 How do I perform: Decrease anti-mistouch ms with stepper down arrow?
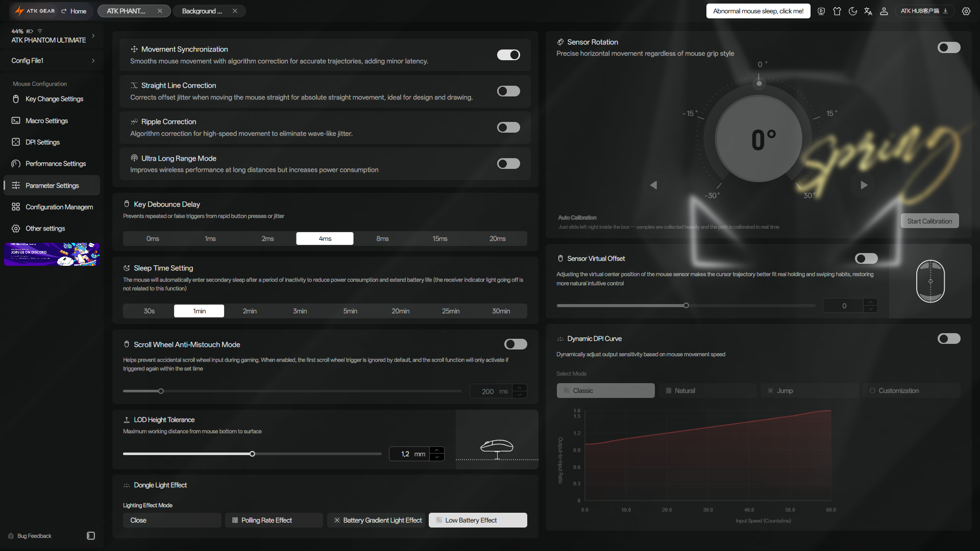click(x=520, y=394)
